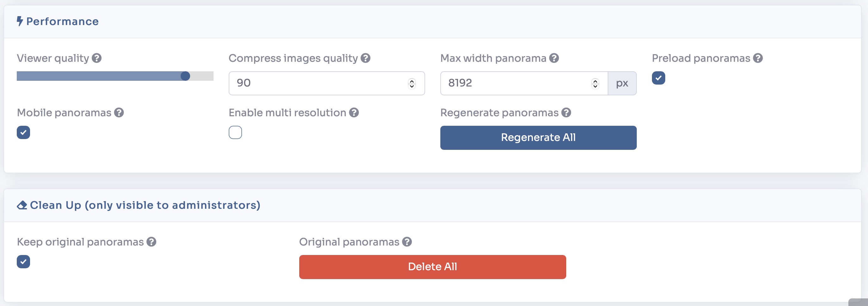Click the Original panoramas help icon
Viewport: 868px width, 306px height.
point(407,241)
